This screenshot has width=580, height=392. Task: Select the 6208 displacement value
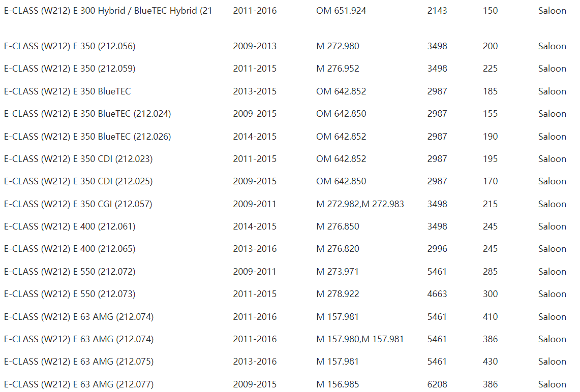pos(437,384)
